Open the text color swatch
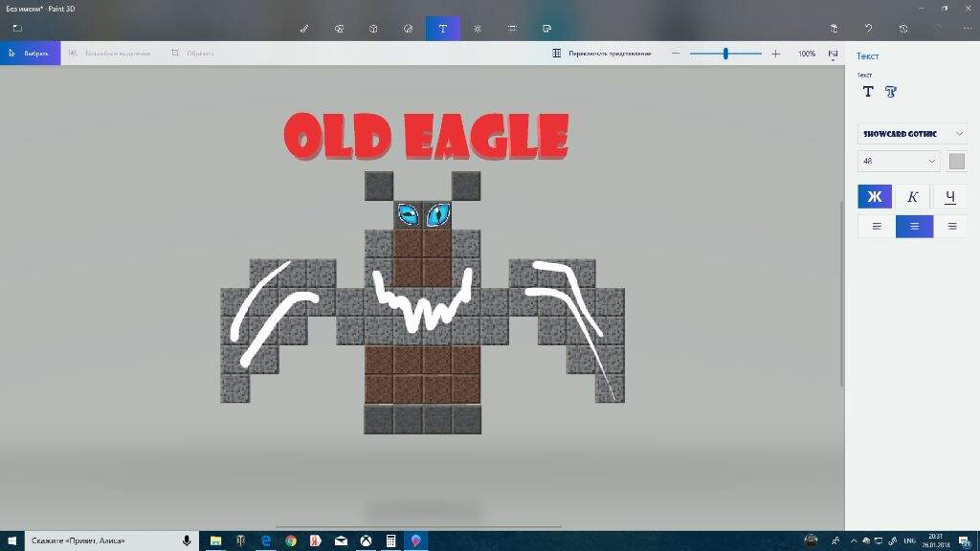 pyautogui.click(x=957, y=161)
